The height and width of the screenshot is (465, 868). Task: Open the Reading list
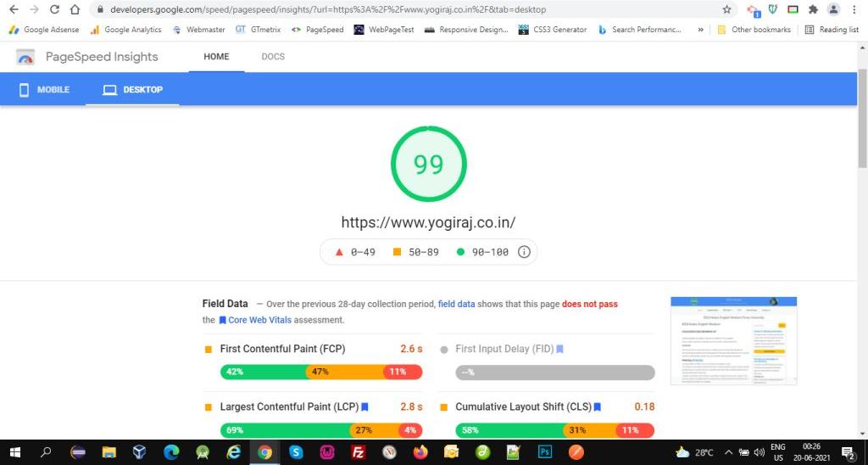[x=832, y=30]
